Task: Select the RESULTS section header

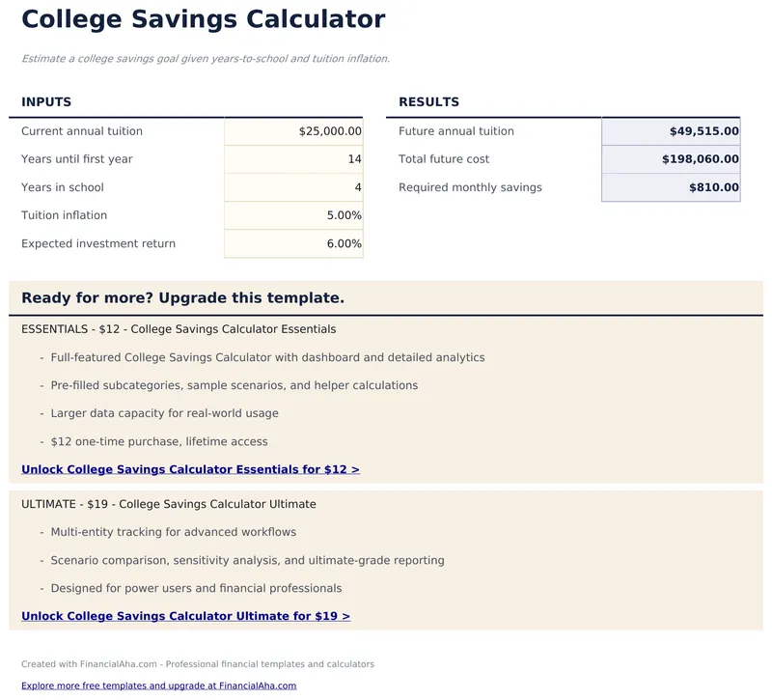Action: 428,102
